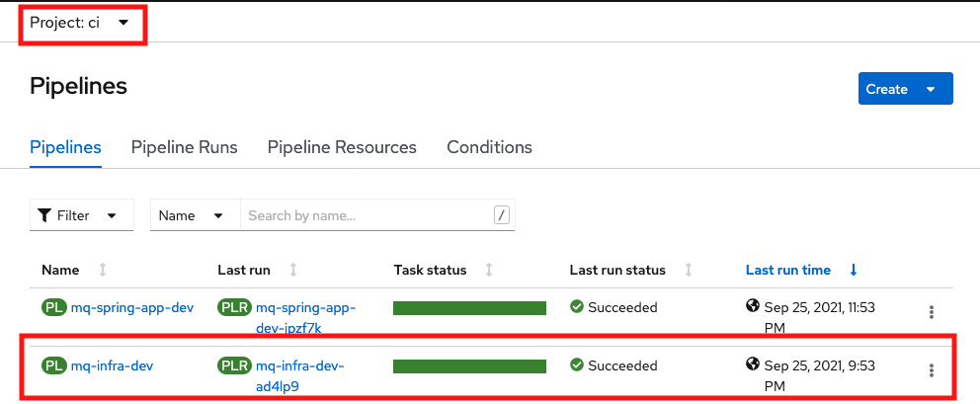
Task: Open the mq-infra-dev pipeline
Action: tap(112, 365)
